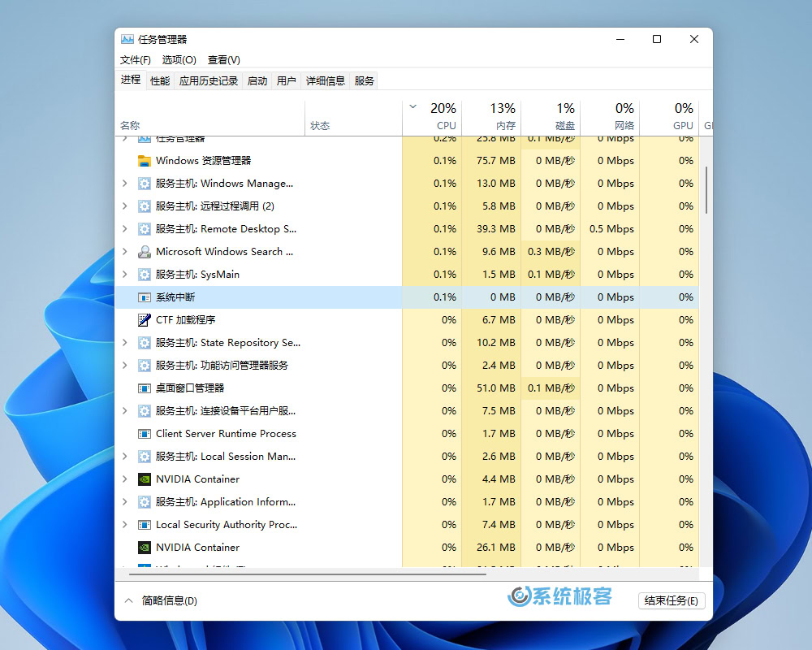Sort by the 名称 column header
This screenshot has width=812, height=650.
209,117
